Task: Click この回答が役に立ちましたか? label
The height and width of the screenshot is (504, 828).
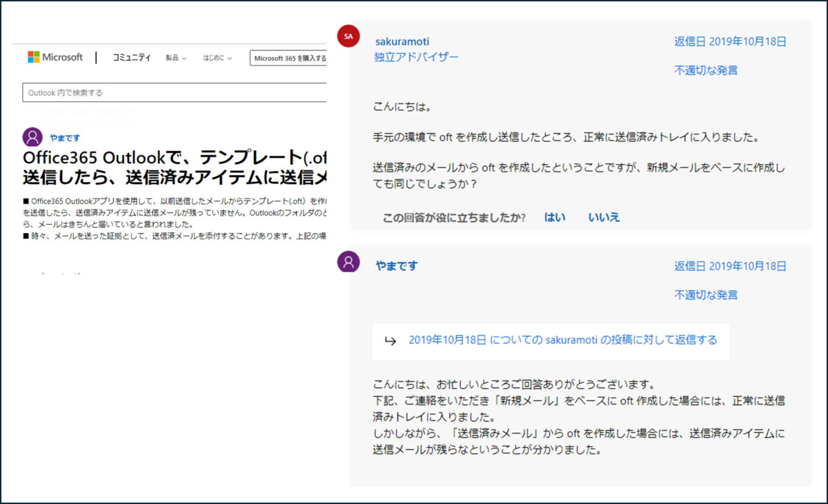Action: [454, 218]
